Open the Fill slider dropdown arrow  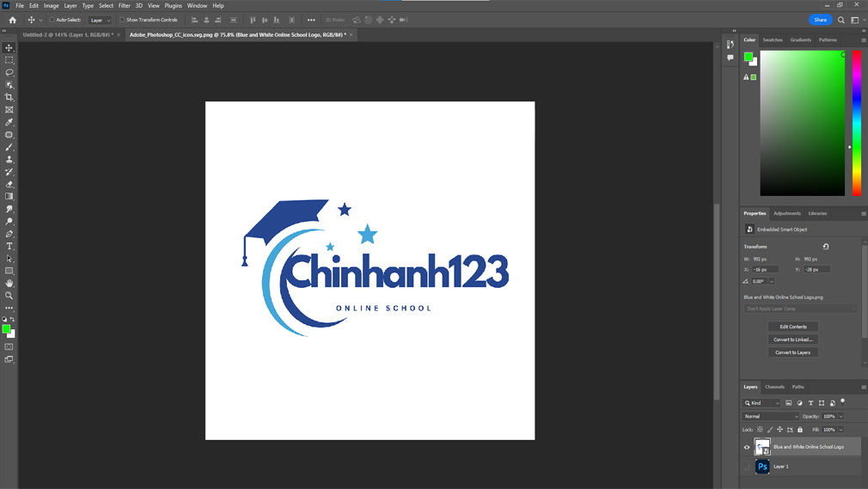coord(840,430)
